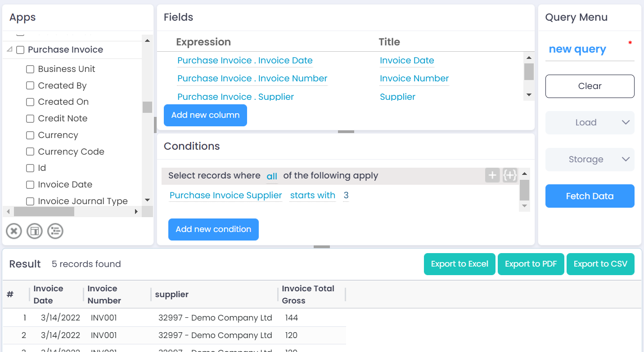This screenshot has width=644, height=352.
Task: Click Add new column under Fields
Action: coord(205,115)
